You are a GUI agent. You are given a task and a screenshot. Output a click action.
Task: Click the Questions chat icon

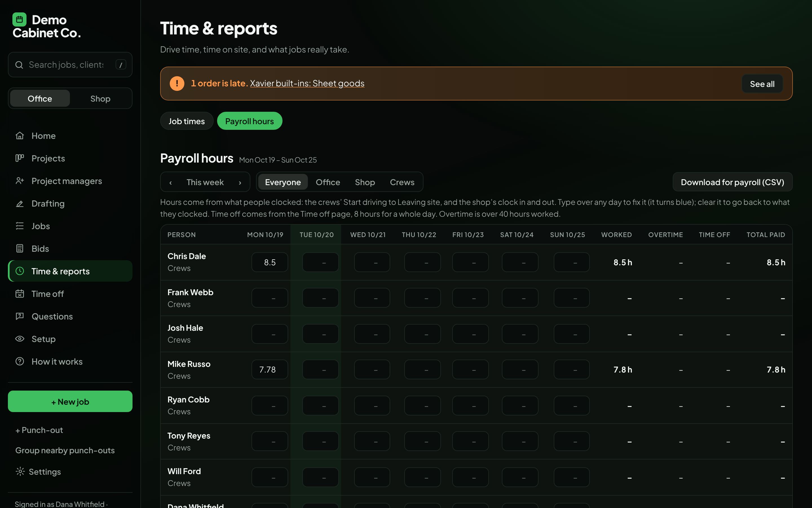coord(20,316)
